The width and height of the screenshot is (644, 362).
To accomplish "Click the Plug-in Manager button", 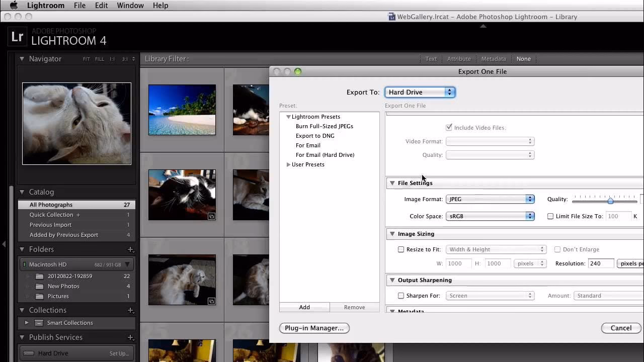I will click(314, 328).
